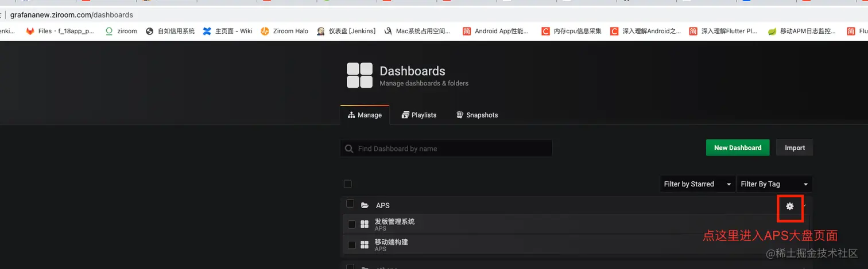Open the APS folder settings gear
Viewport: 868px width, 269px height.
tap(790, 206)
